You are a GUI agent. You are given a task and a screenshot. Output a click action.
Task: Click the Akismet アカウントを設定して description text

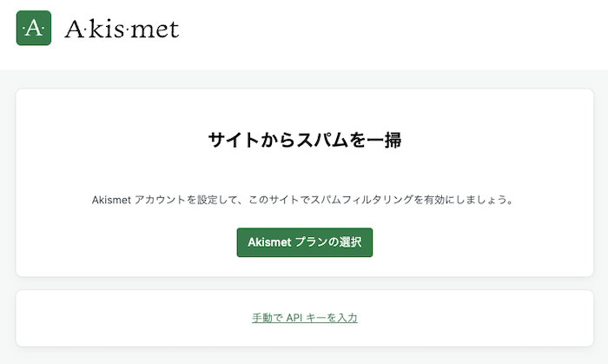[304, 200]
